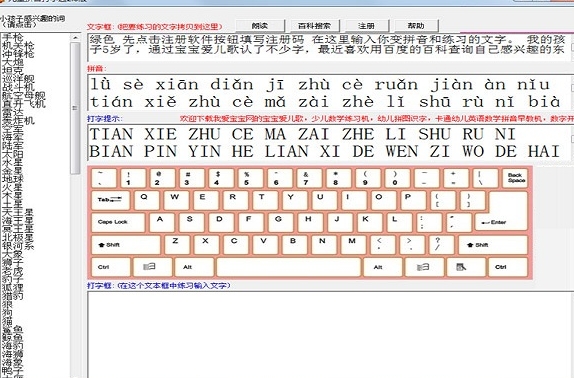The height and width of the screenshot is (378, 574).
Task: Click the plus equals key
Action: [456, 178]
